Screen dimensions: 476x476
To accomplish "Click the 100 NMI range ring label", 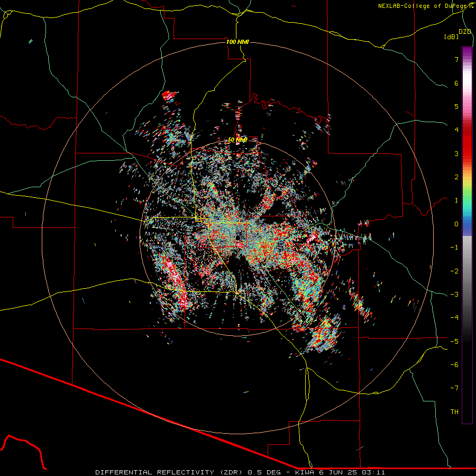I will (237, 42).
